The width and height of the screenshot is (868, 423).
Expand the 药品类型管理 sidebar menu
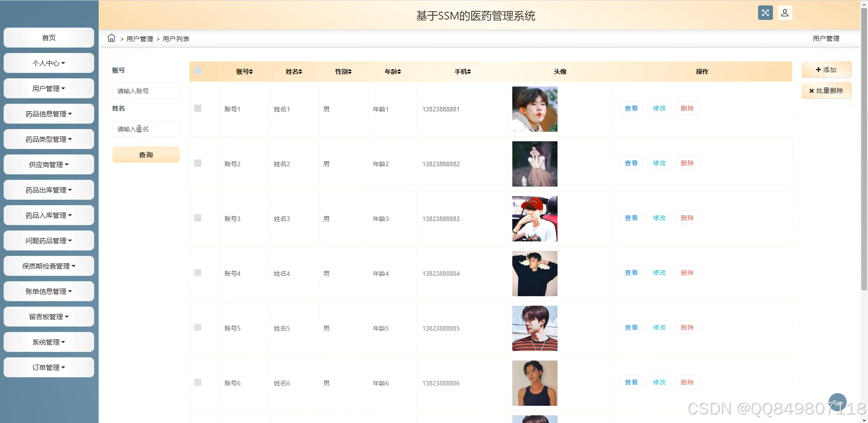point(49,139)
